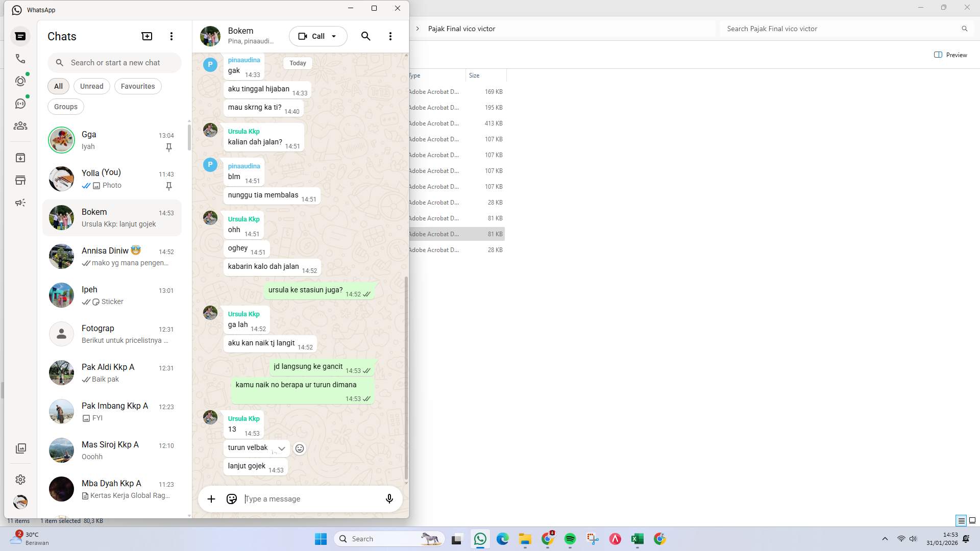Open WhatsApp Channels in the sidebar
The image size is (980, 551).
20,103
